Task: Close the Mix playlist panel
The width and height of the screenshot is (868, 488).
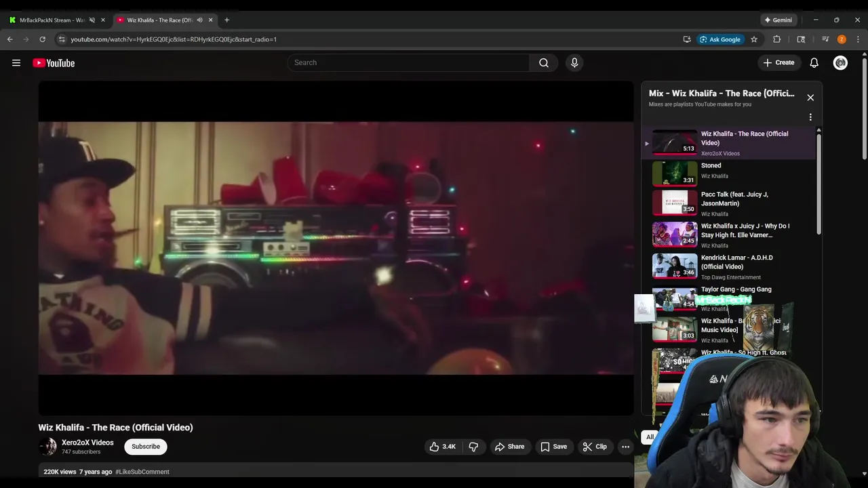Action: point(810,98)
